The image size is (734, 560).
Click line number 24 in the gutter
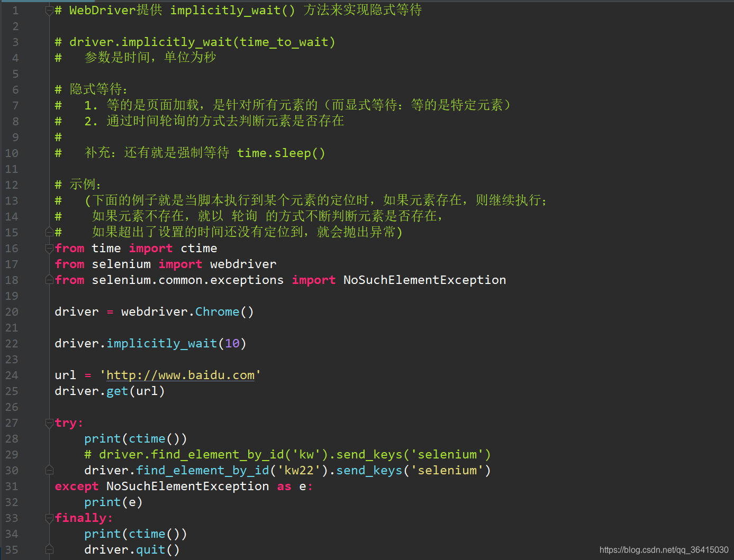coord(12,375)
